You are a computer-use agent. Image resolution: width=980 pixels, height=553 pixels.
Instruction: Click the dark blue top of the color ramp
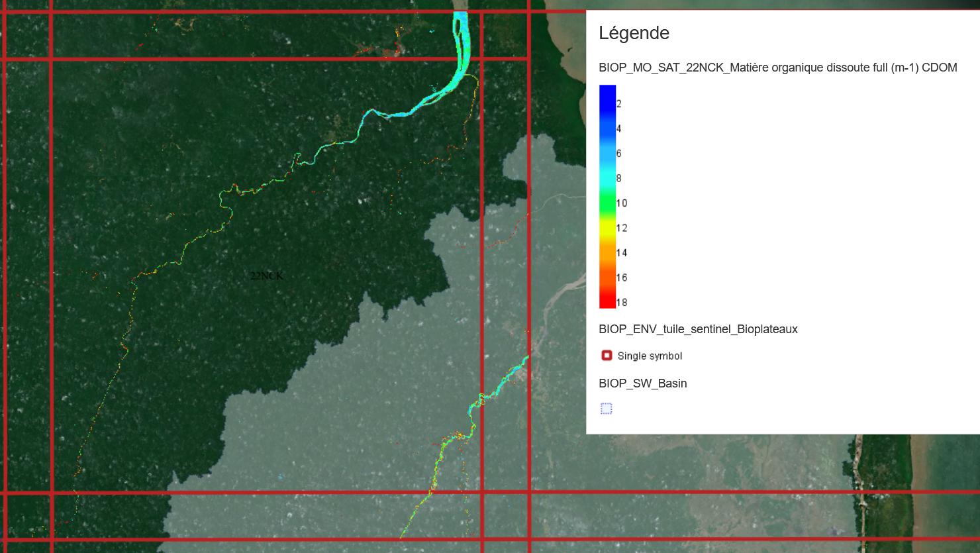point(607,91)
